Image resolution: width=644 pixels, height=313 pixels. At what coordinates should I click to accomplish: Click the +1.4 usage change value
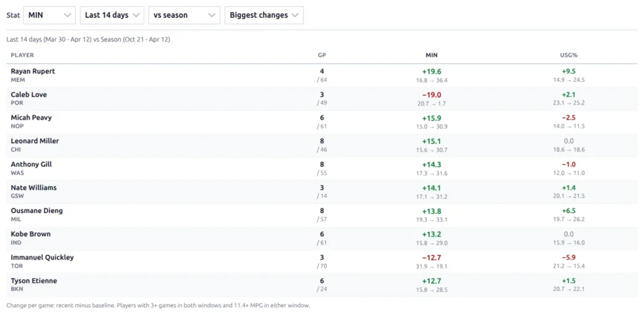coord(569,188)
